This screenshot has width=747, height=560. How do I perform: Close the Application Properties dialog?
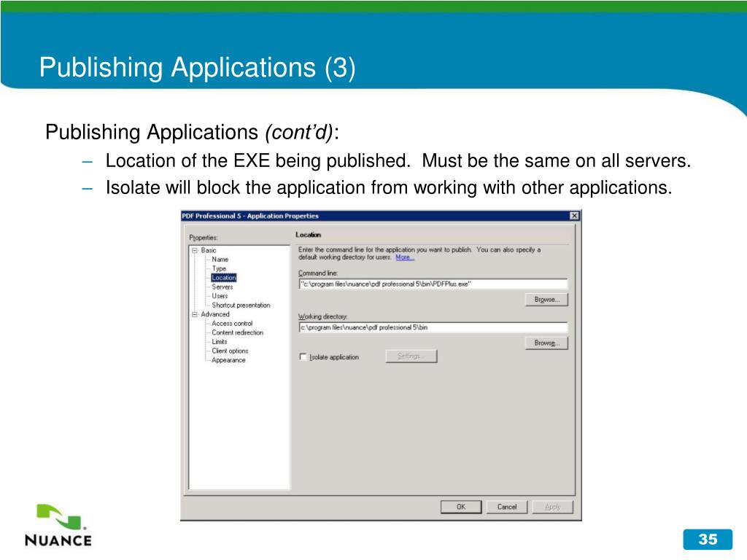[575, 216]
